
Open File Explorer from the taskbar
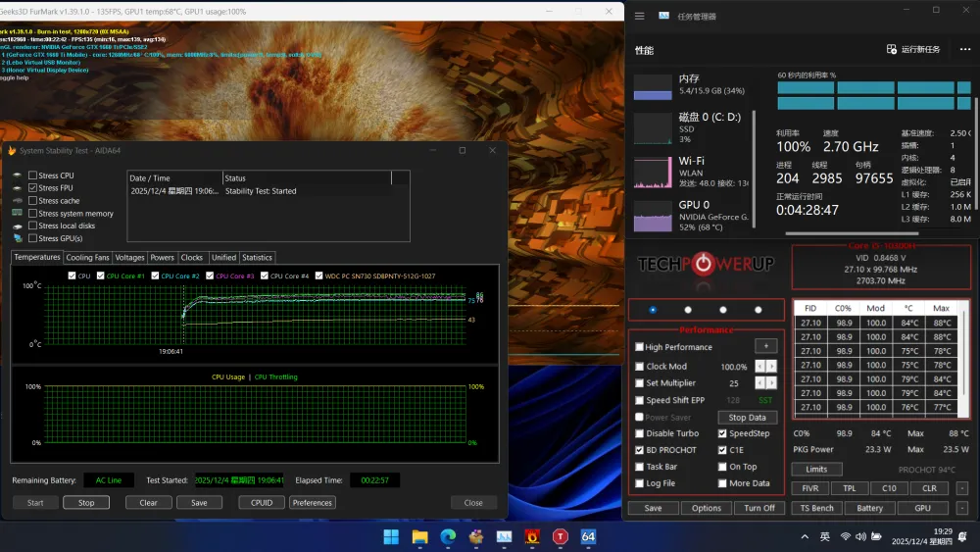(419, 536)
